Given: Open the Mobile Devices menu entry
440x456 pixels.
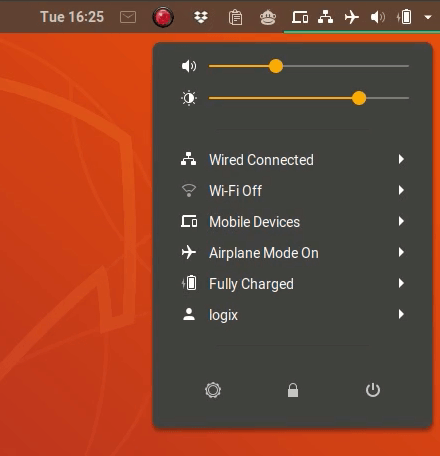Looking at the screenshot, I should tap(293, 222).
